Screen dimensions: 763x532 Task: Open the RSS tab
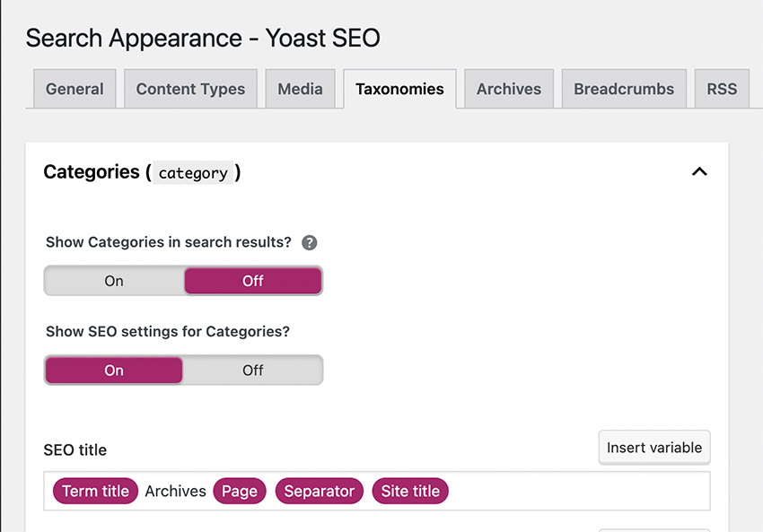pos(722,89)
